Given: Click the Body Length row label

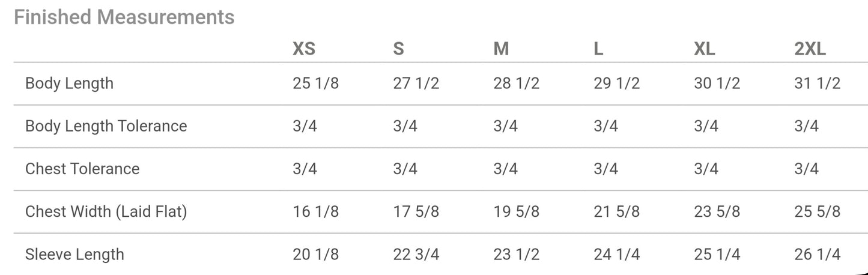Looking at the screenshot, I should click(69, 83).
